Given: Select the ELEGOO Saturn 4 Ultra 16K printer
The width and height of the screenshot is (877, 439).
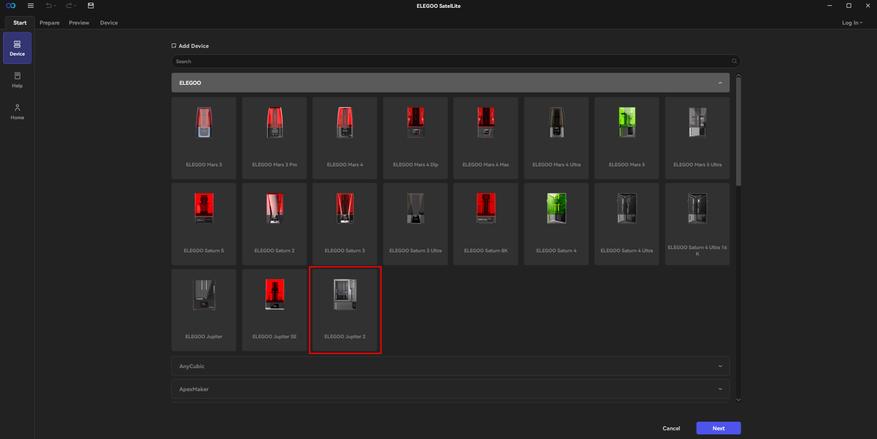Looking at the screenshot, I should tap(697, 224).
